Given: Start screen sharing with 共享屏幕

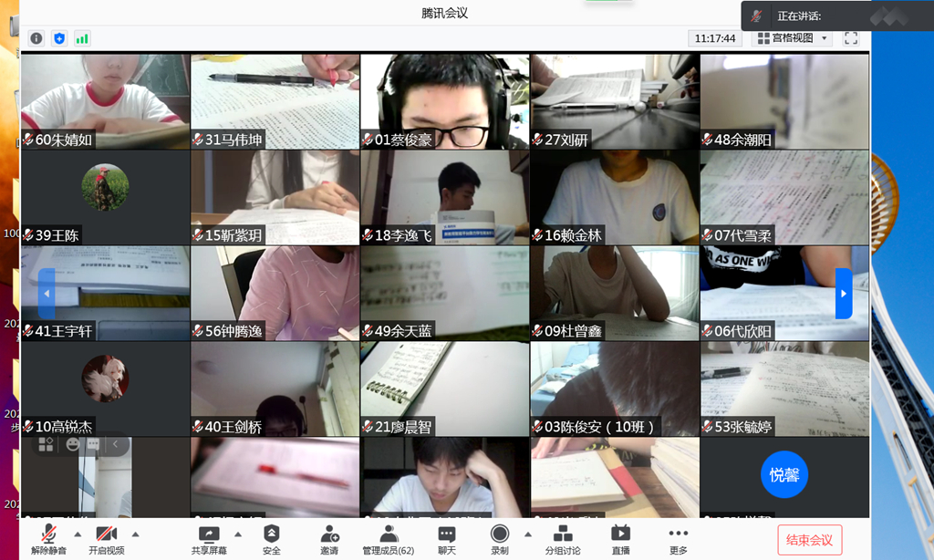Looking at the screenshot, I should (209, 539).
